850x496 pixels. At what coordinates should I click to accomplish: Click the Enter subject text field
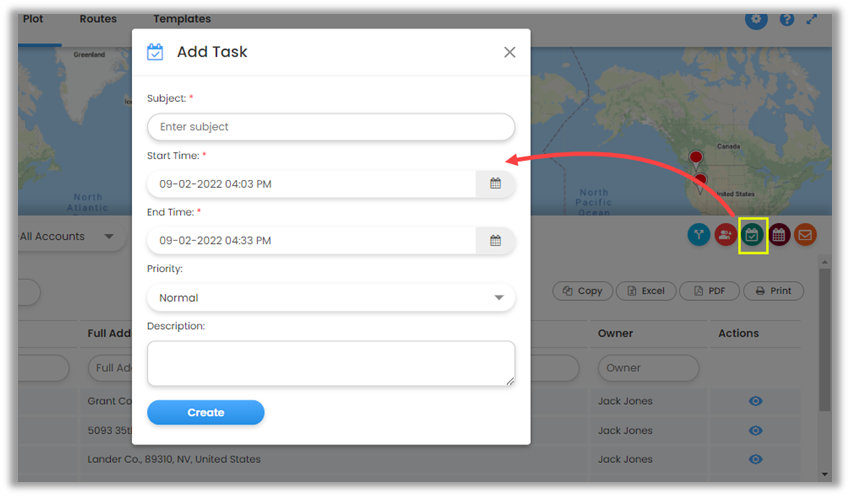[x=330, y=127]
